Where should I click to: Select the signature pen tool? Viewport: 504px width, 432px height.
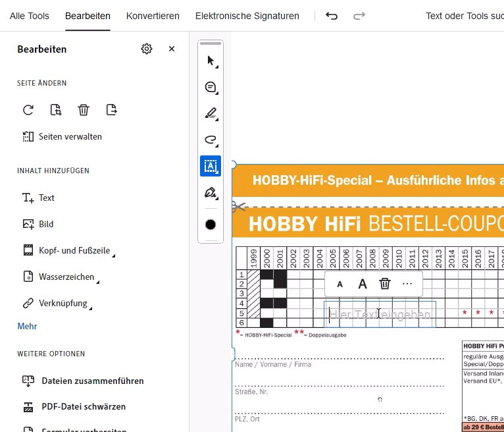point(211,193)
